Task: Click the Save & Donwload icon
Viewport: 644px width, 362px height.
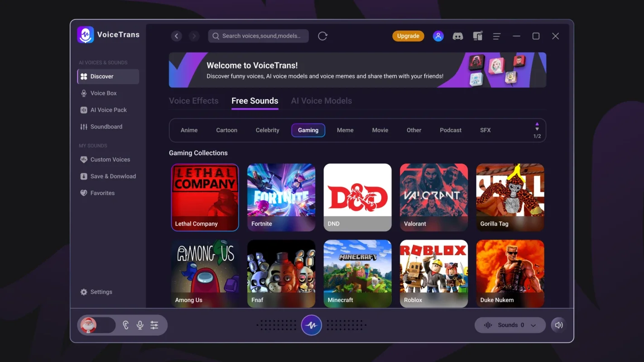Action: pos(84,176)
